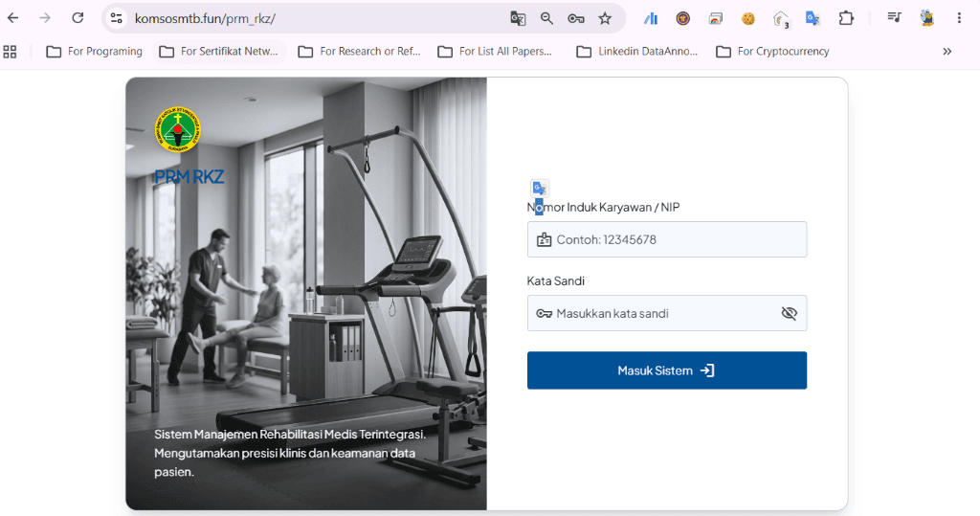
Task: Click the Kata Sandi label
Action: [556, 280]
